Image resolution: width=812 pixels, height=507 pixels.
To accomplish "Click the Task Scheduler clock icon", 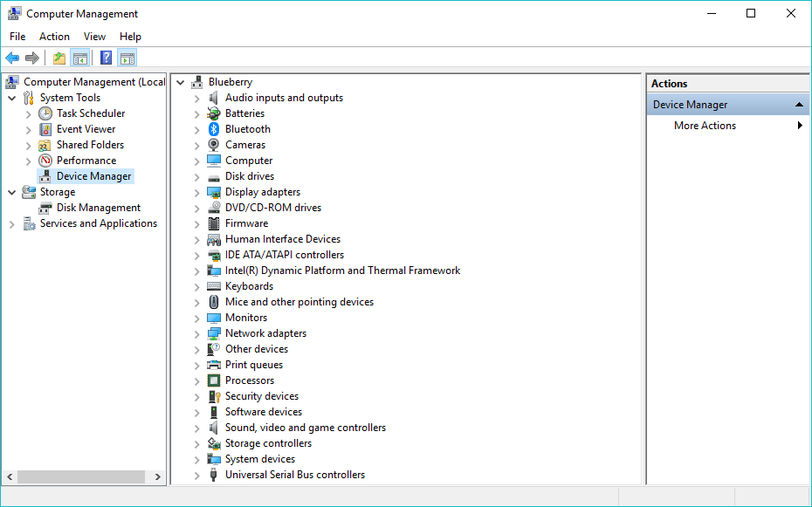I will point(45,113).
